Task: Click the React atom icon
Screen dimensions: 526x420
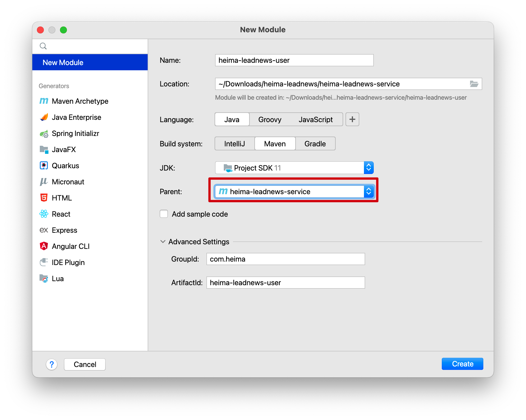Action: coord(44,214)
